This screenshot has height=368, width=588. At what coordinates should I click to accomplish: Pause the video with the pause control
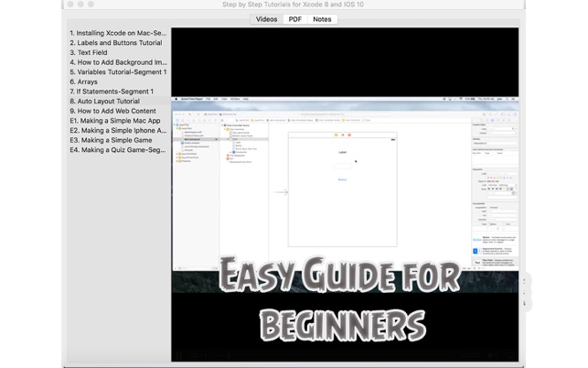click(x=178, y=355)
